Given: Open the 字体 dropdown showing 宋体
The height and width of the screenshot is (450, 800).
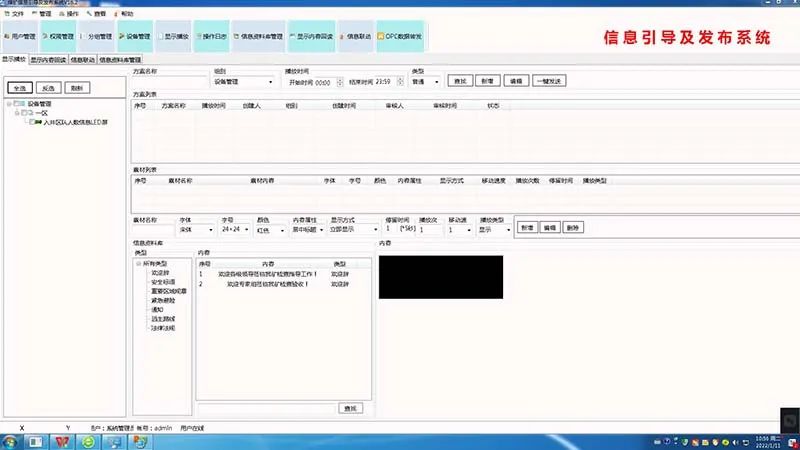Looking at the screenshot, I should tap(196, 230).
